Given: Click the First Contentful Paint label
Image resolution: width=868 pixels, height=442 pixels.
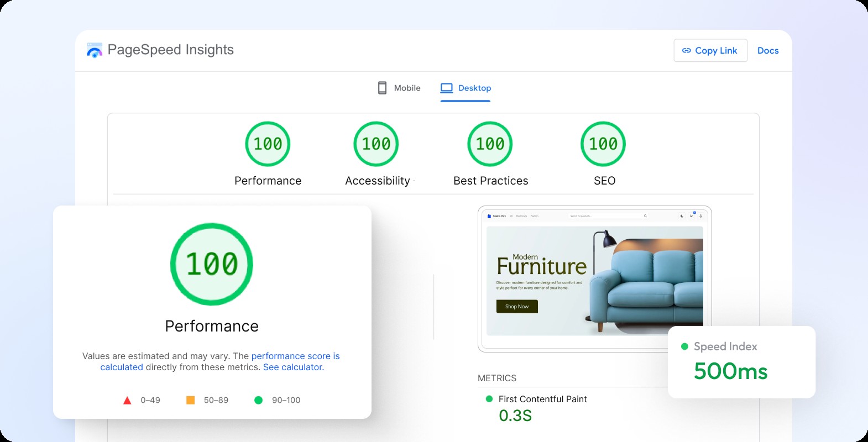Looking at the screenshot, I should [542, 399].
